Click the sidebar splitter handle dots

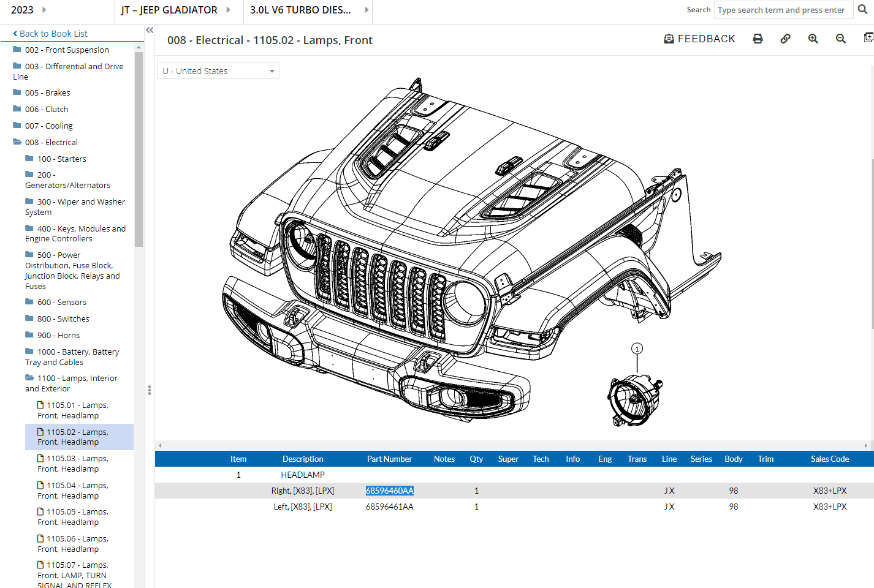[150, 390]
